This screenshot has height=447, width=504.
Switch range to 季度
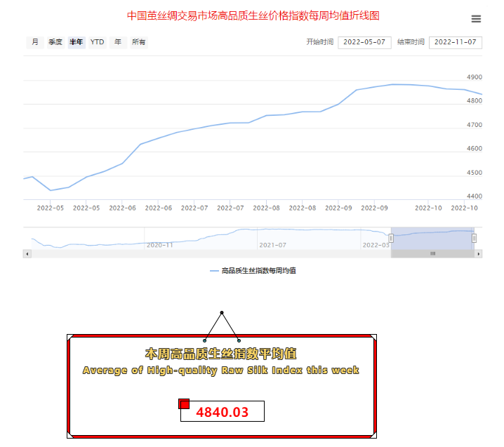pyautogui.click(x=55, y=42)
